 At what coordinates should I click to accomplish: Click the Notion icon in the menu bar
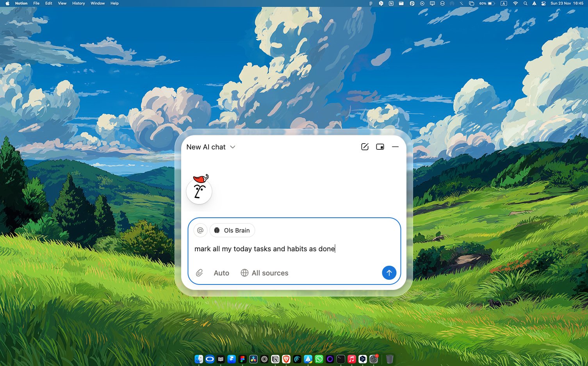[x=391, y=3]
